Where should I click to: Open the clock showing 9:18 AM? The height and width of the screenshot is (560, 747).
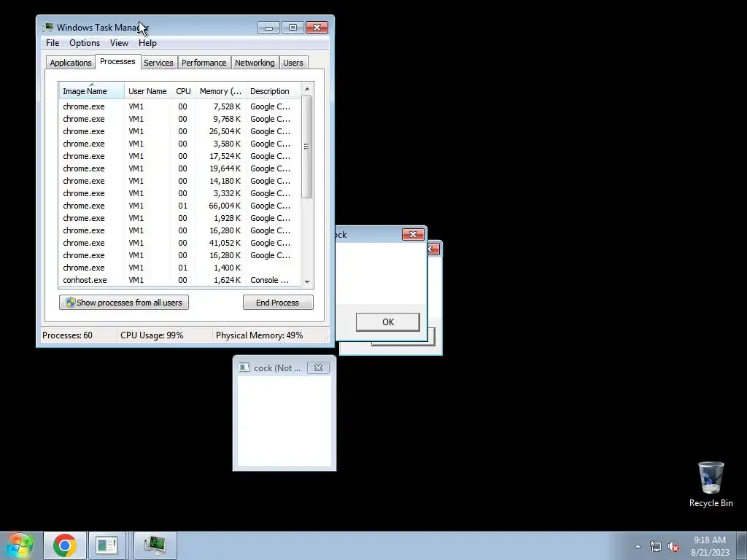(x=710, y=545)
